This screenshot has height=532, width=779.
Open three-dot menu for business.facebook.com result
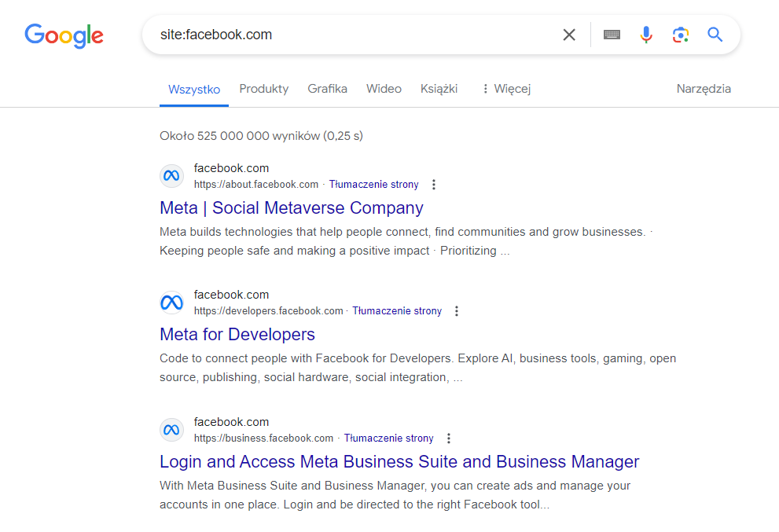click(x=449, y=438)
